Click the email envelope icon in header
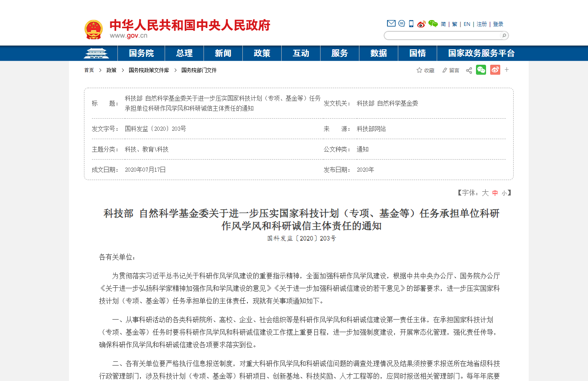Screen dimensions: 588x381 point(391,23)
